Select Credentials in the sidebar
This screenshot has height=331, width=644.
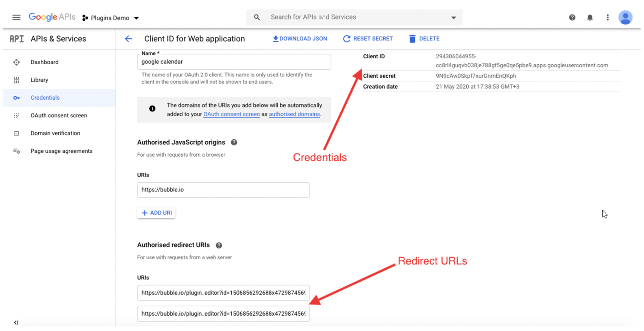point(59,98)
